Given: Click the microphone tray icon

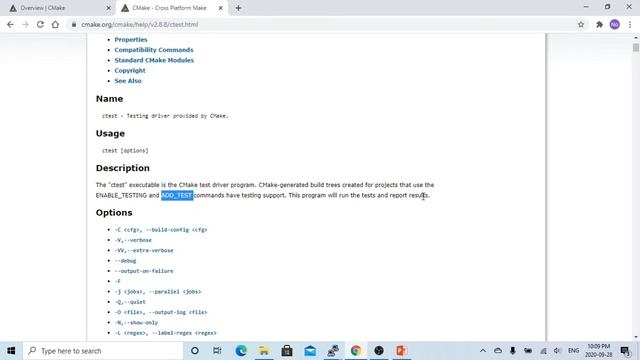Looking at the screenshot, I should point(513,351).
